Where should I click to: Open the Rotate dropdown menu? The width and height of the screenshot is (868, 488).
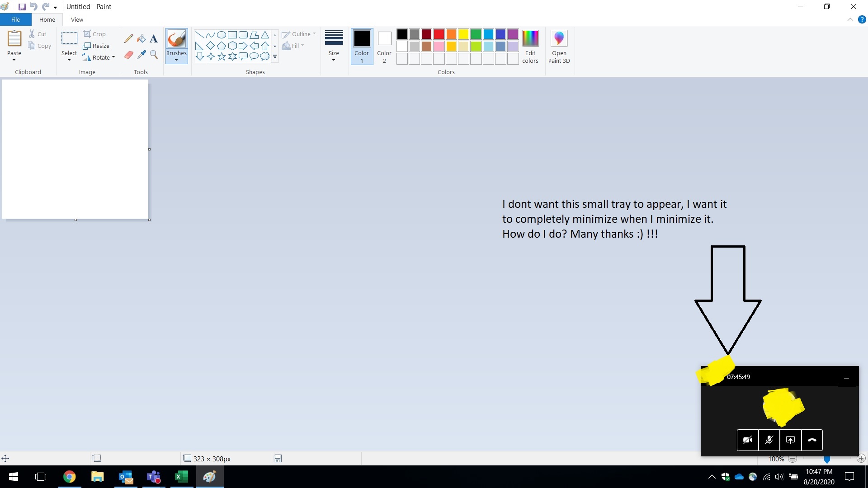pyautogui.click(x=99, y=57)
